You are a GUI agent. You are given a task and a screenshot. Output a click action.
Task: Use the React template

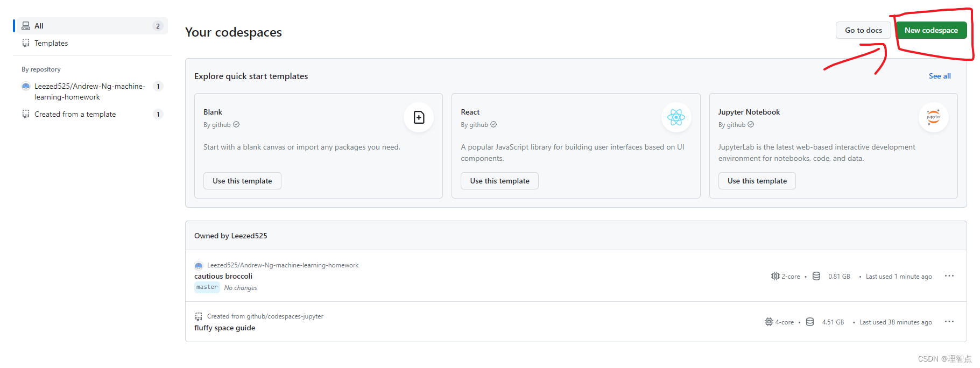pyautogui.click(x=499, y=181)
